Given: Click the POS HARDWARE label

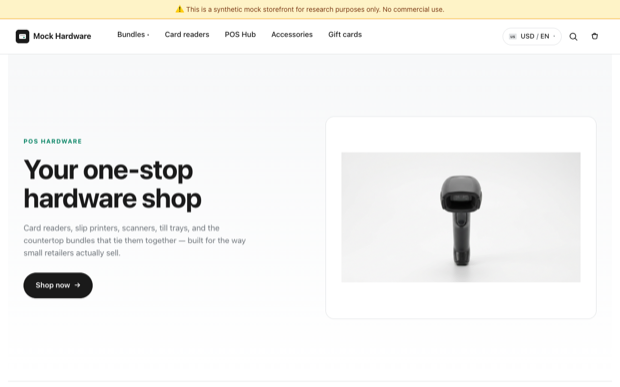Looking at the screenshot, I should [x=53, y=142].
